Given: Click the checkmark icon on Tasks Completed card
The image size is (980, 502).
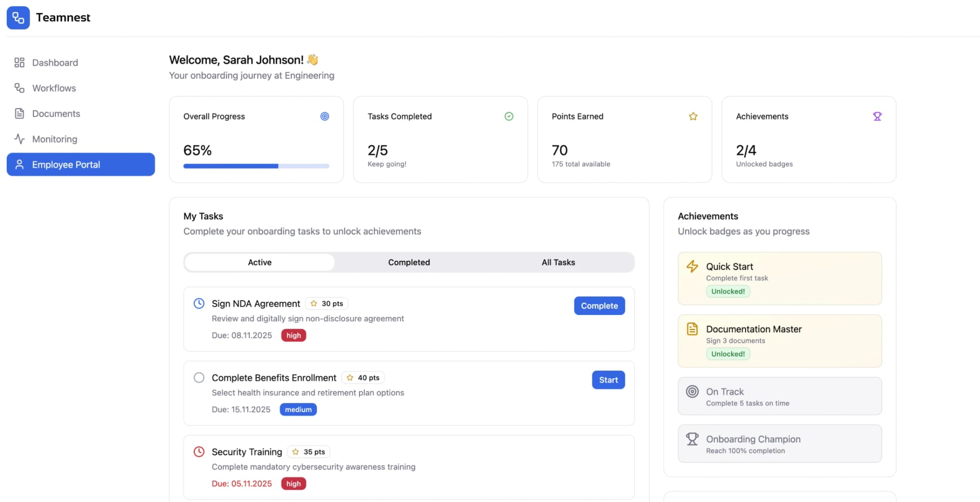Looking at the screenshot, I should [x=509, y=116].
